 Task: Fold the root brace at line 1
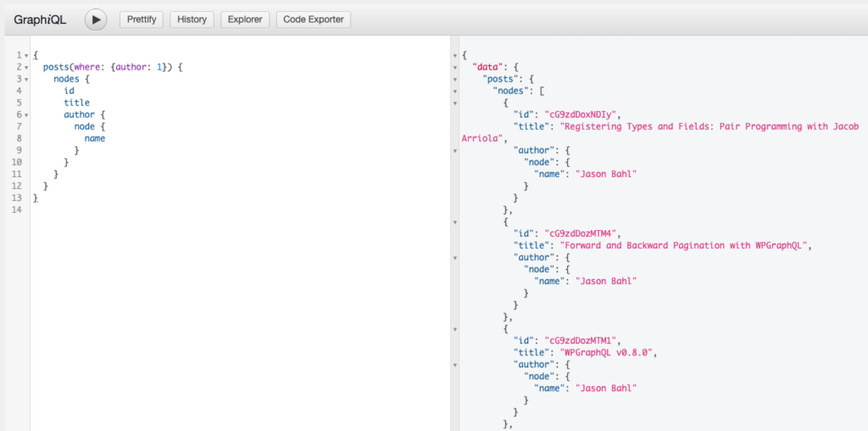(x=26, y=55)
